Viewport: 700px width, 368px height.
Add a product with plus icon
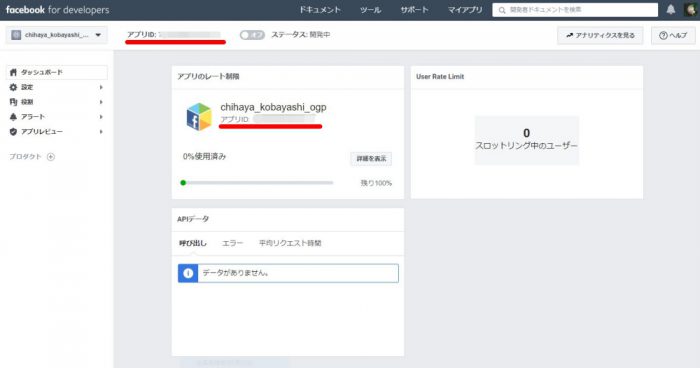tap(51, 157)
